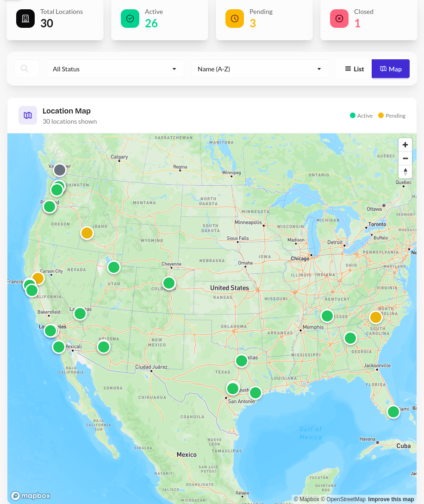Click the clock icon on the Pending card
The width and height of the screenshot is (424, 504).
235,19
